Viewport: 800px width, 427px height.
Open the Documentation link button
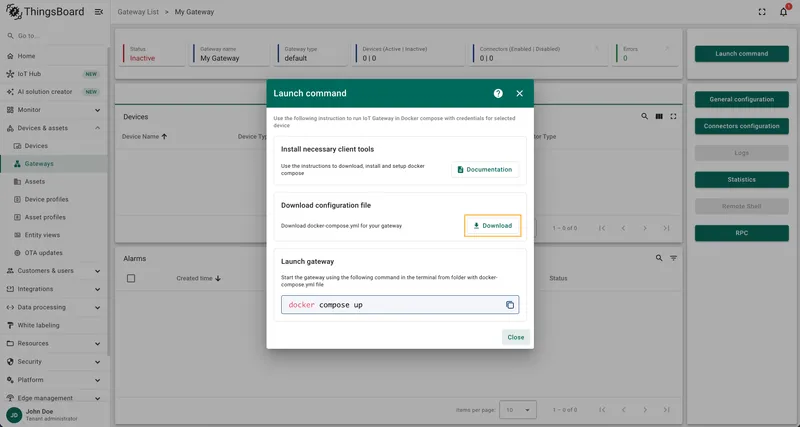[485, 169]
